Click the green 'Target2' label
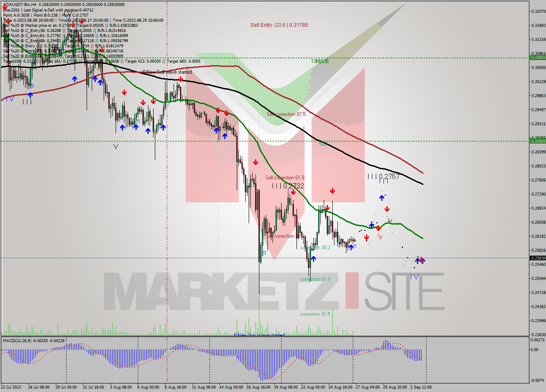 tap(320, 61)
